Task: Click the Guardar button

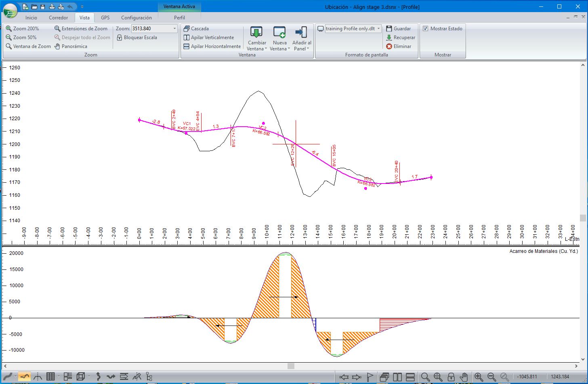Action: coord(398,29)
